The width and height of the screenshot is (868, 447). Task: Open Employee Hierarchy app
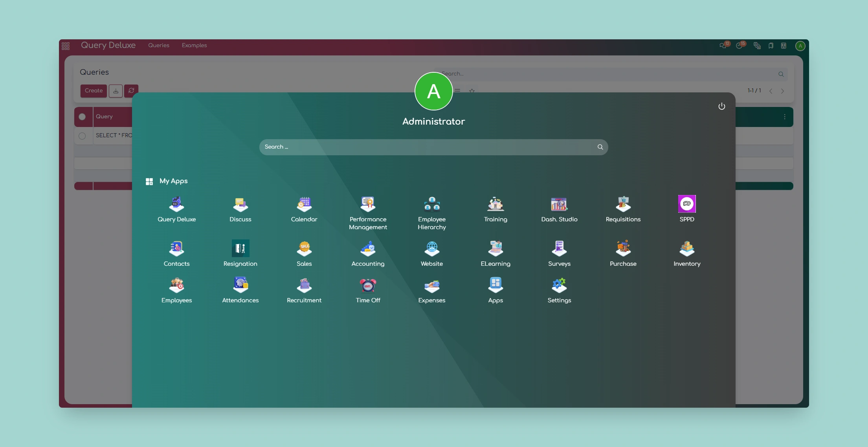pyautogui.click(x=432, y=204)
